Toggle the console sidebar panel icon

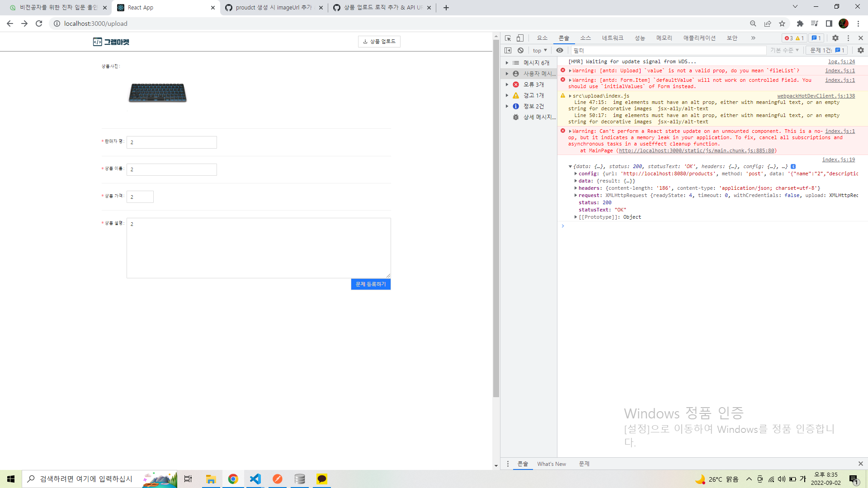(x=508, y=50)
